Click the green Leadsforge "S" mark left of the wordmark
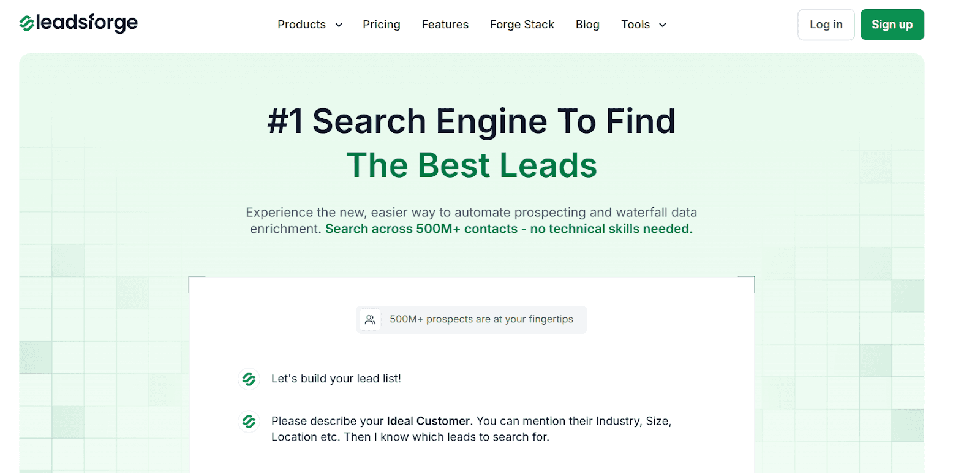Screen dimensions: 980x473 (26, 23)
